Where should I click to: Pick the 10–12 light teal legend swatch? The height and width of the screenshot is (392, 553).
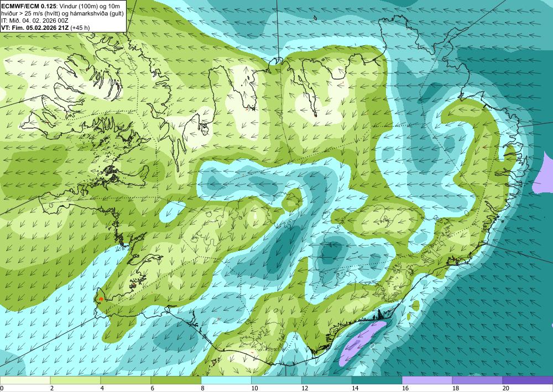276,380
